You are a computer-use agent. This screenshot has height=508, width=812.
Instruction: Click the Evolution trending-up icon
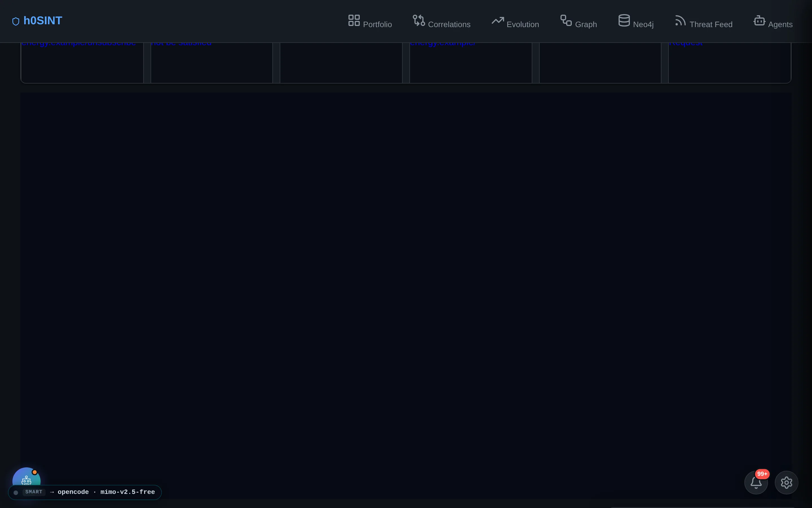498,21
